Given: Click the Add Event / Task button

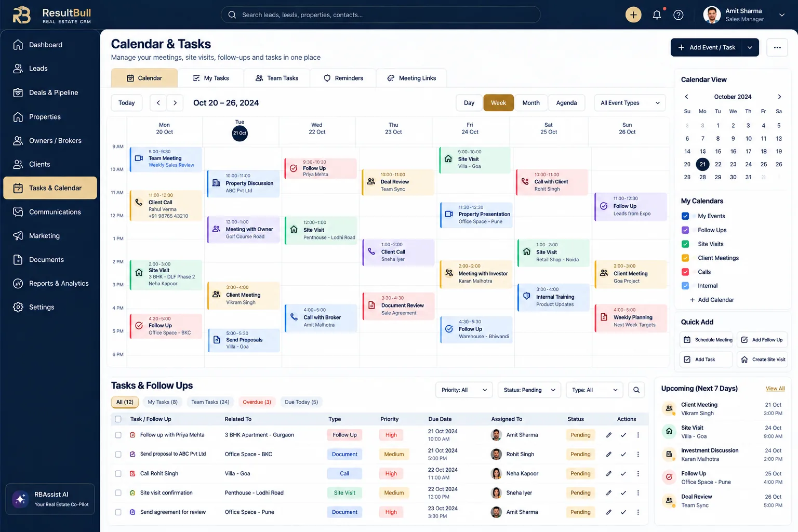Looking at the screenshot, I should click(x=707, y=47).
